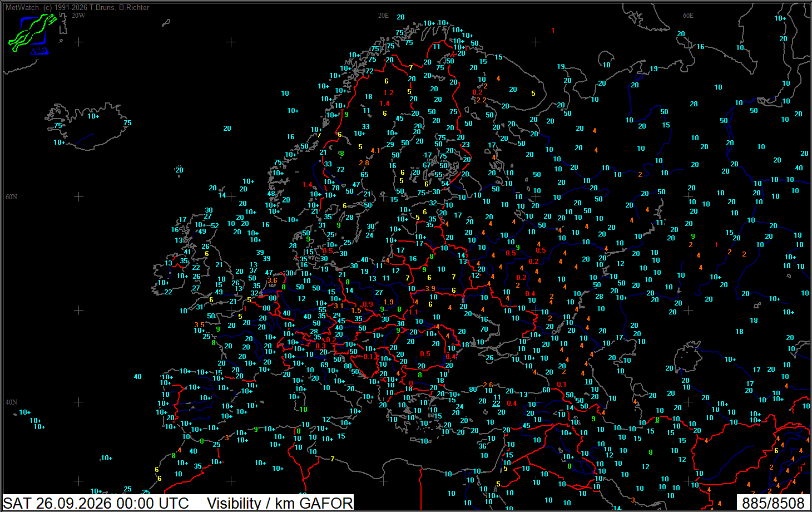Screen dimensions: 812x512
Task: Click the 20E longitude label
Action: click(383, 16)
